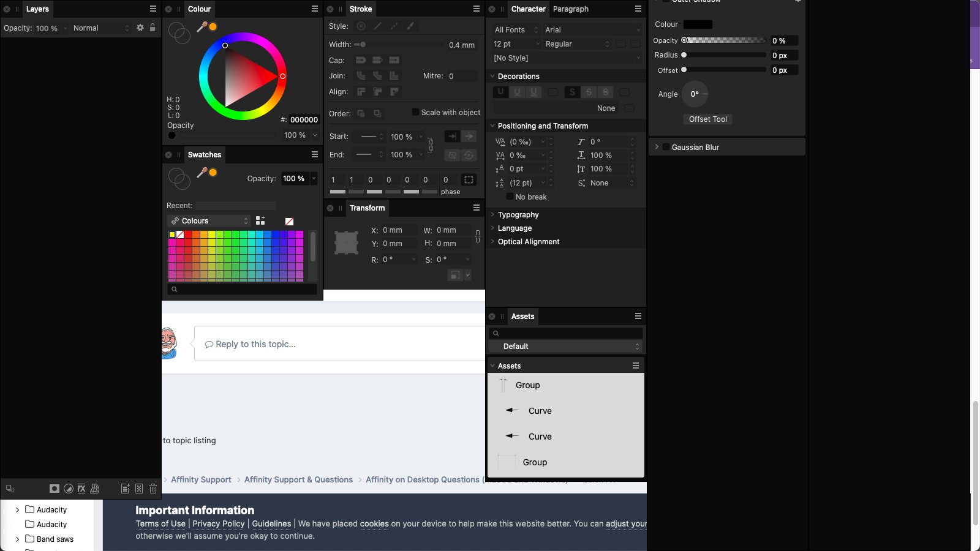This screenshot has width=980, height=551.
Task: Open the Regular font style dropdown
Action: pyautogui.click(x=577, y=44)
